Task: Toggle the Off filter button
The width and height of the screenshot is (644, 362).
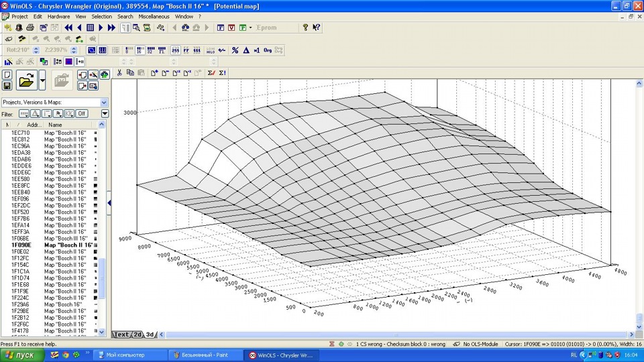Action: (81, 113)
